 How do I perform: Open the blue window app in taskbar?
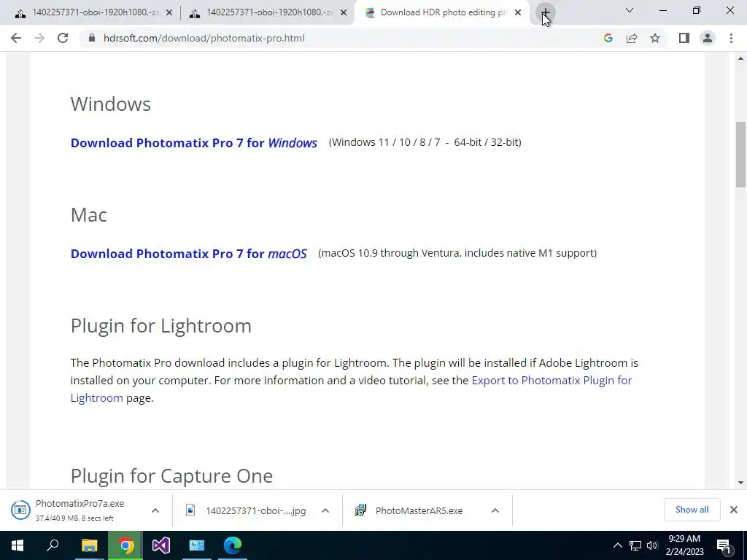[x=197, y=545]
